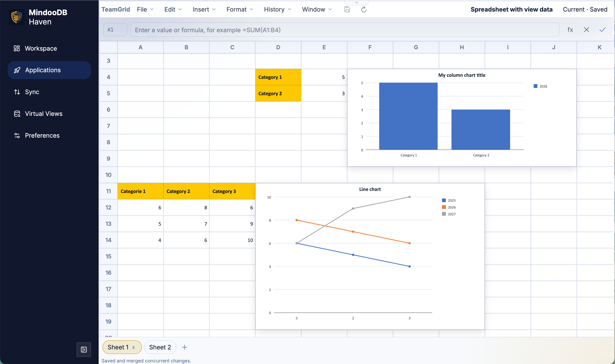The height and width of the screenshot is (364, 615).
Task: Go to Sync in the sidebar
Action: pyautogui.click(x=49, y=92)
